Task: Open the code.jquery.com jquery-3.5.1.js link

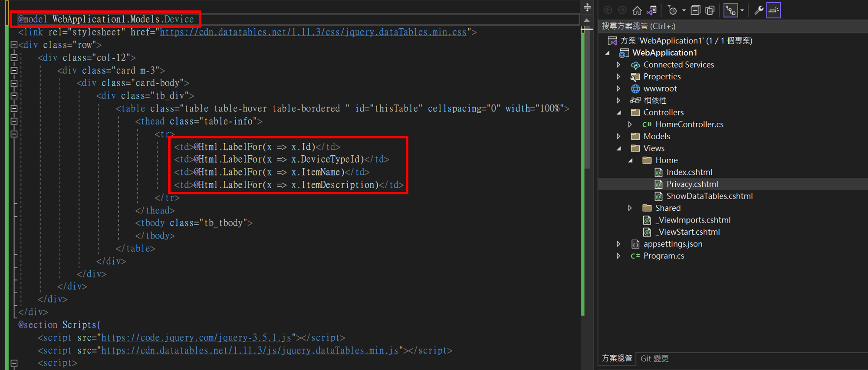Action: [x=196, y=337]
